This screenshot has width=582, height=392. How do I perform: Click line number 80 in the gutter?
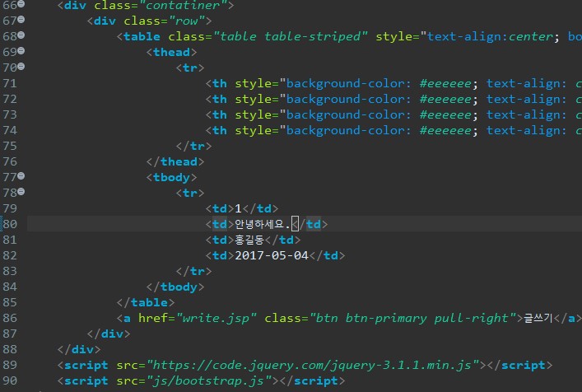[10, 224]
